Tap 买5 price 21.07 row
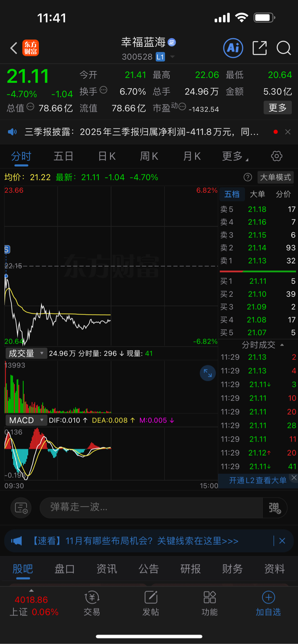The height and width of the screenshot is (644, 298). [258, 332]
